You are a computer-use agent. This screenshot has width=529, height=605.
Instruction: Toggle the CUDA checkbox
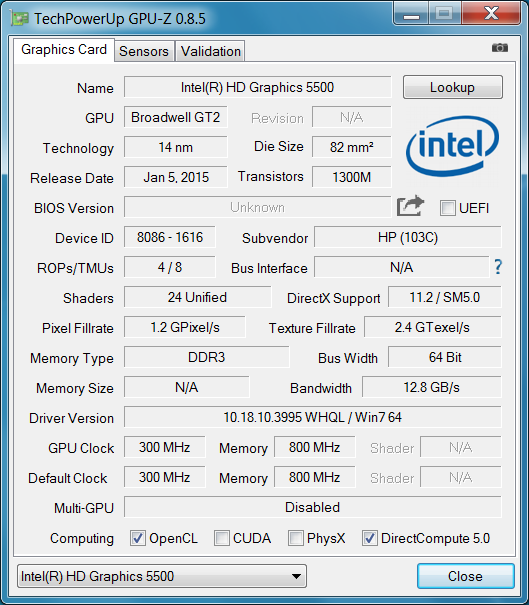[221, 538]
